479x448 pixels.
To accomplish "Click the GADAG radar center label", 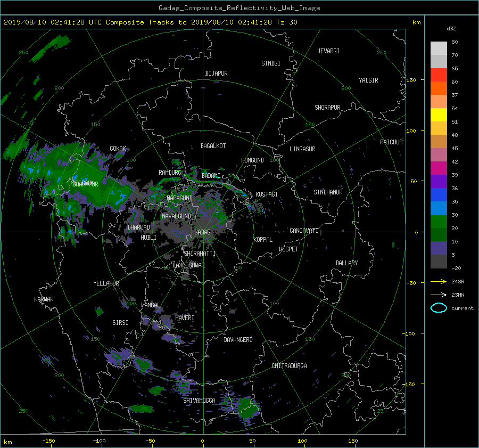I will tap(202, 232).
